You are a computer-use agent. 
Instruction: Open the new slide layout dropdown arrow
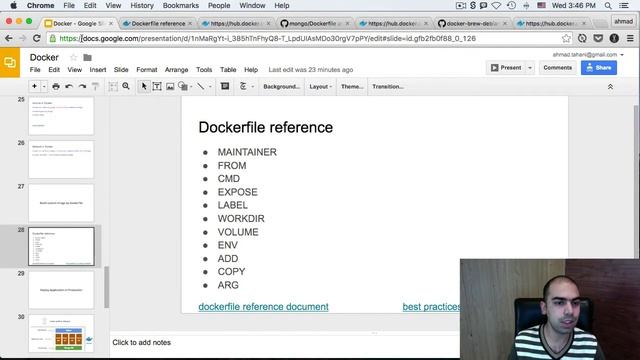(44, 87)
